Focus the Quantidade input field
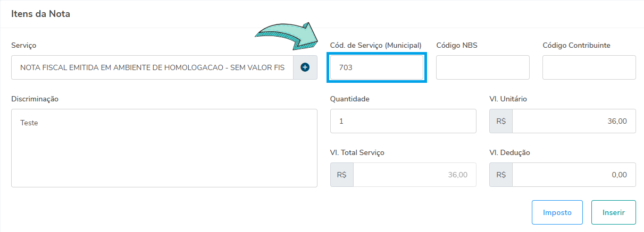This screenshot has height=232, width=644. 403,121
